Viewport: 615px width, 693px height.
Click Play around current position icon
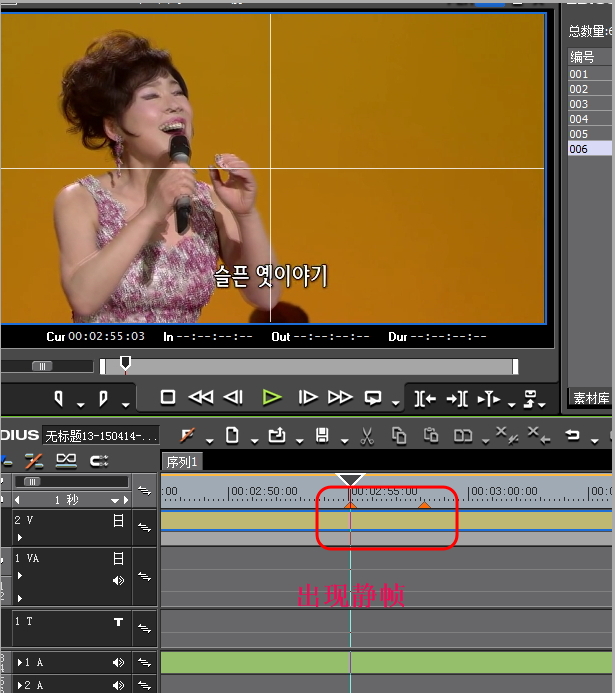489,399
